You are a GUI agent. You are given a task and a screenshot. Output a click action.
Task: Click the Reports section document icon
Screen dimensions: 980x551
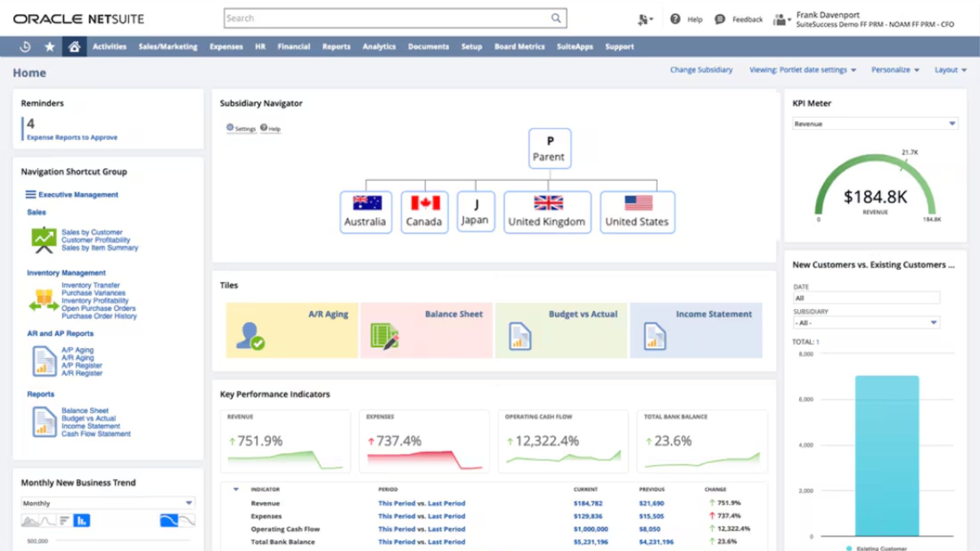44,421
